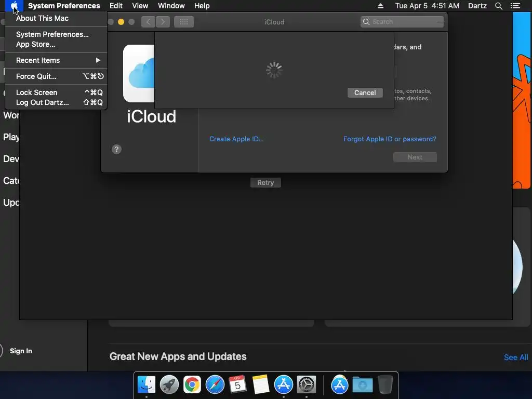Viewport: 532px width, 399px height.
Task: Click Sign In in App Store sidebar
Action: point(21,351)
